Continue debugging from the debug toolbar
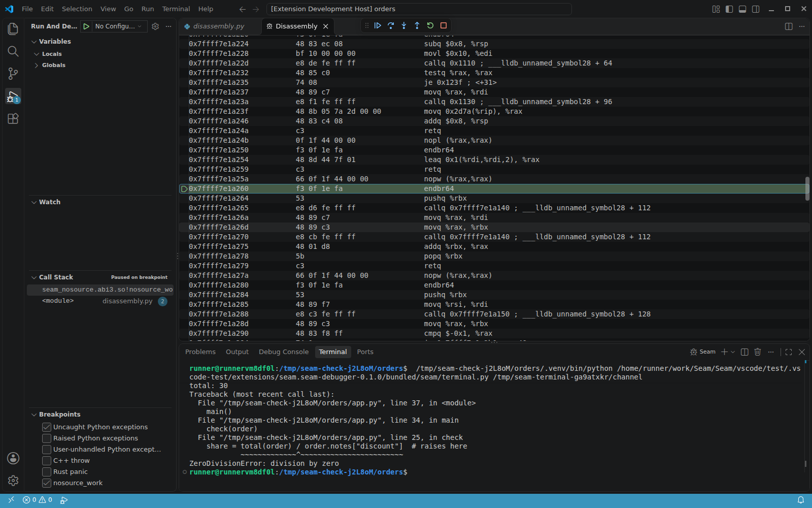The image size is (812, 508). coord(378,25)
